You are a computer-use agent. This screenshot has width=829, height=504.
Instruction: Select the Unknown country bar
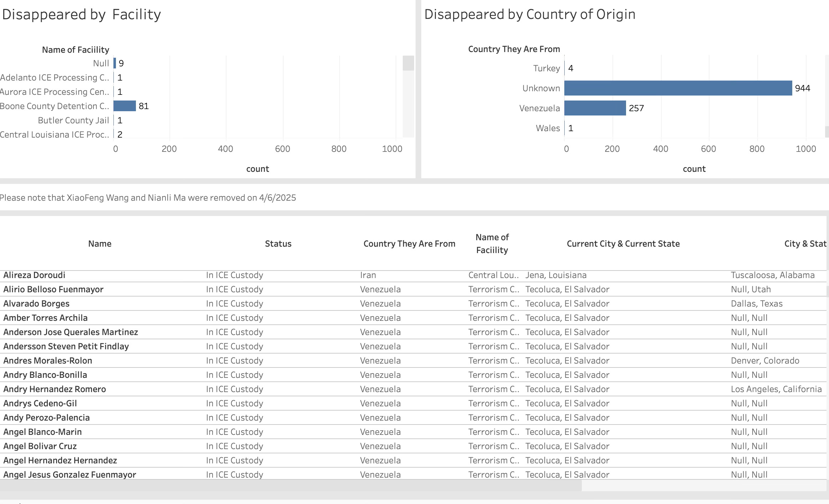(x=678, y=88)
